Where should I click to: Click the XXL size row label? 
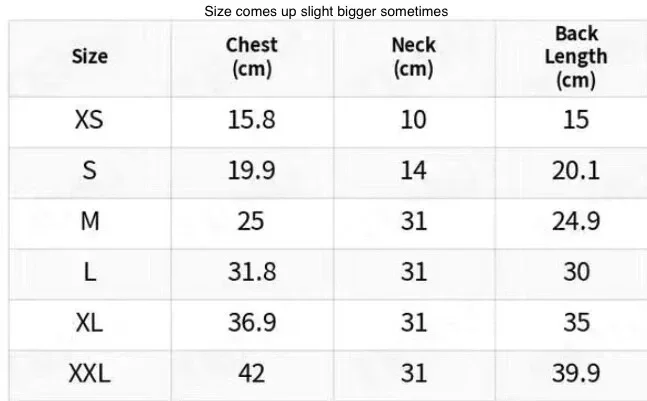(x=90, y=374)
